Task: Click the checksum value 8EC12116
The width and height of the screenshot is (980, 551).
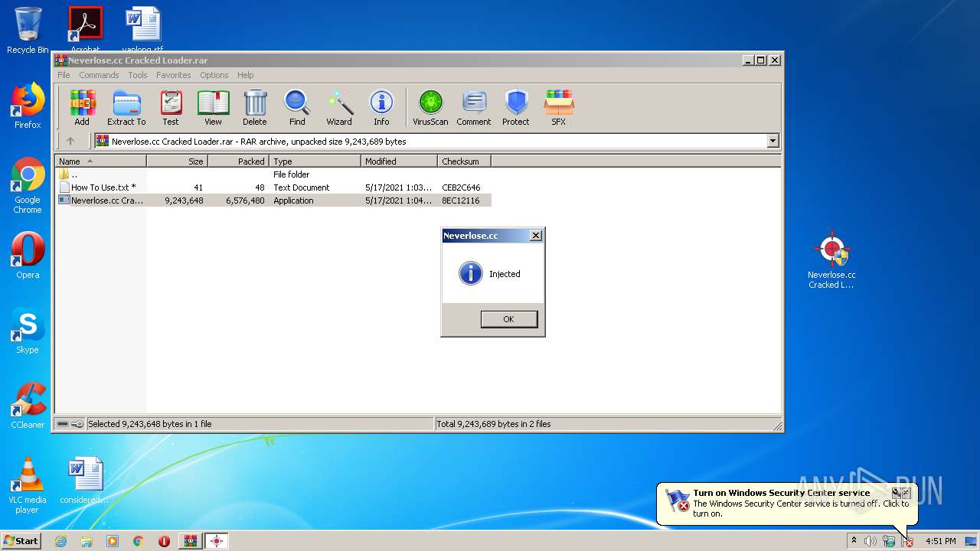Action: point(461,201)
